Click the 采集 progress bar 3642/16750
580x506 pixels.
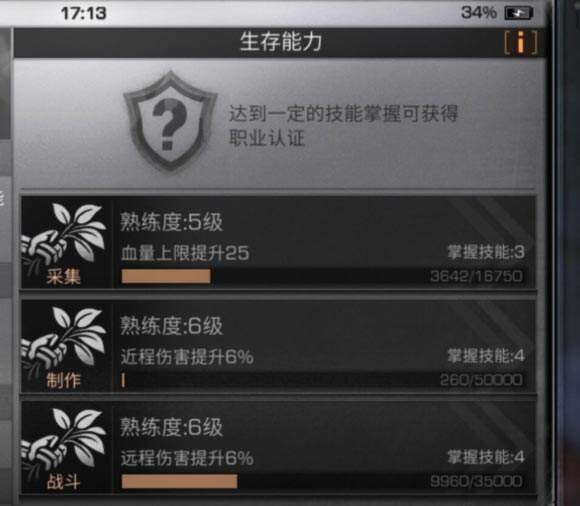322,276
